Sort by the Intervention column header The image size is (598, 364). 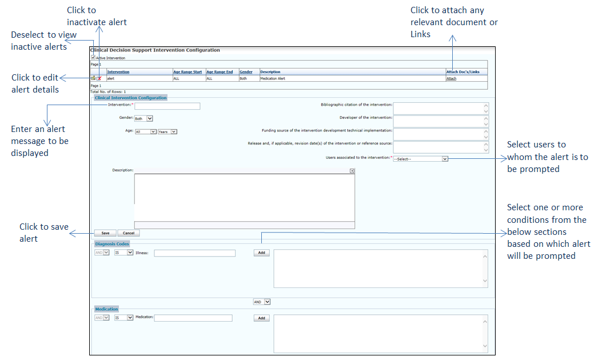point(118,71)
